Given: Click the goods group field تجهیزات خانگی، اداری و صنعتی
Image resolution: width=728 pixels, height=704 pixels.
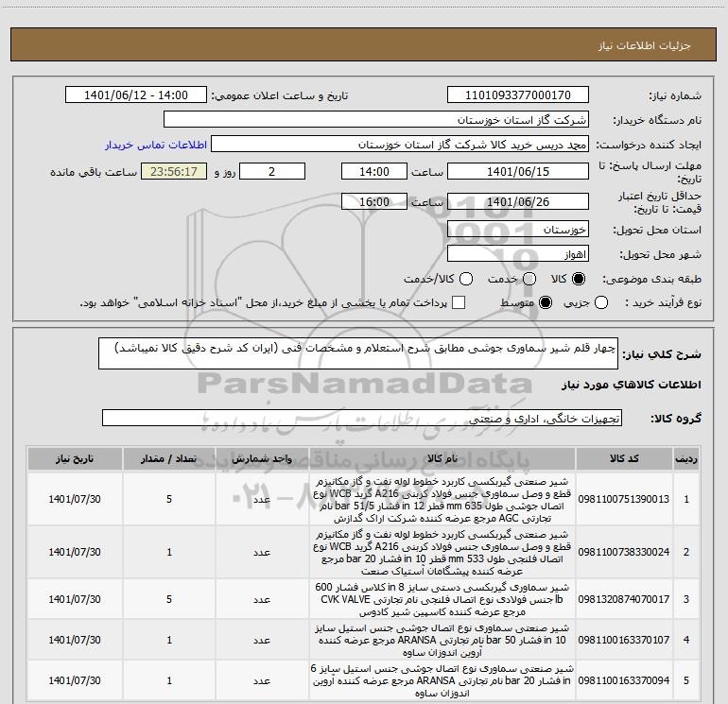Looking at the screenshot, I should pos(362,418).
